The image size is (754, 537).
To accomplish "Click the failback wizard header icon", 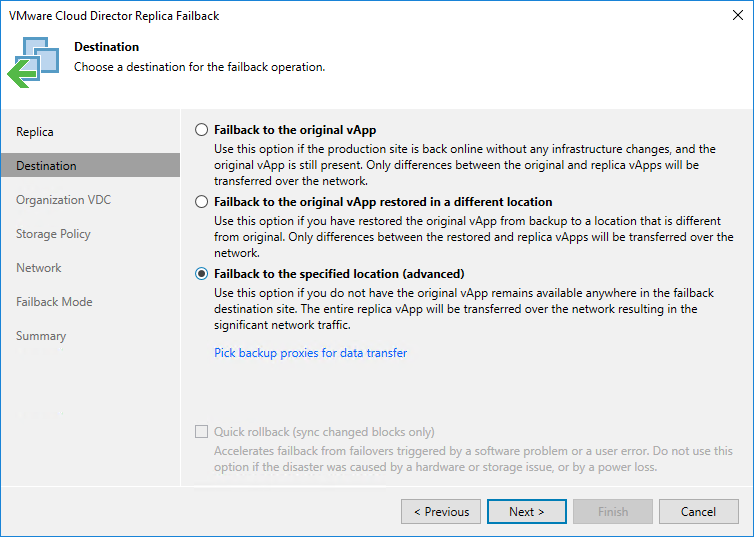I will [x=33, y=62].
